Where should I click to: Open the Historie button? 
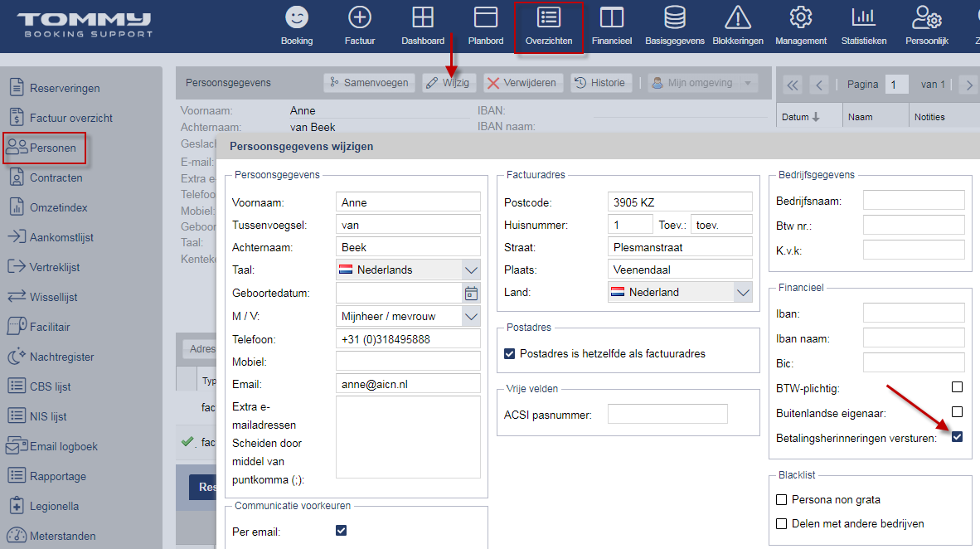[600, 83]
